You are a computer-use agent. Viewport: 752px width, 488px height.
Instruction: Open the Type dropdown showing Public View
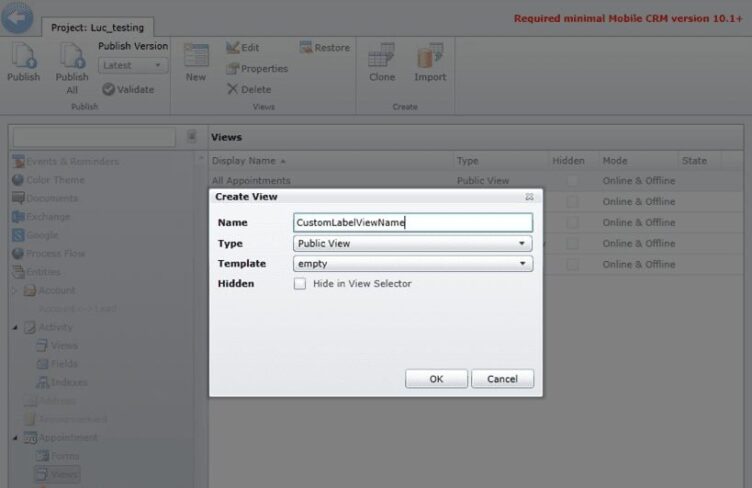tap(412, 244)
